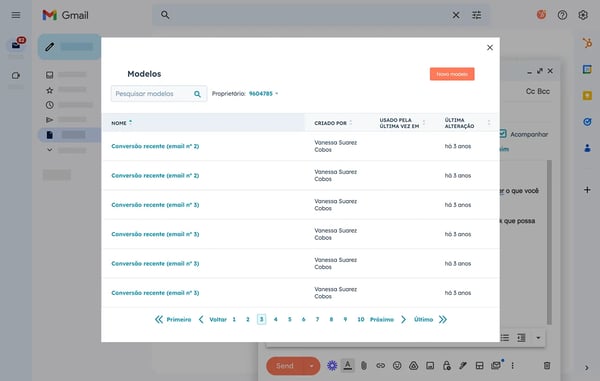Clear the Gmail search with the X icon
This screenshot has width=600, height=381.
(x=456, y=15)
